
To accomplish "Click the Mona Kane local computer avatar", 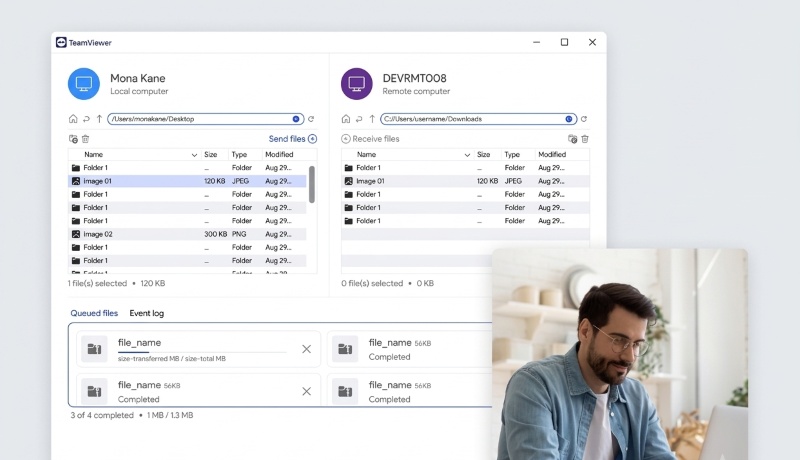I will pyautogui.click(x=84, y=84).
